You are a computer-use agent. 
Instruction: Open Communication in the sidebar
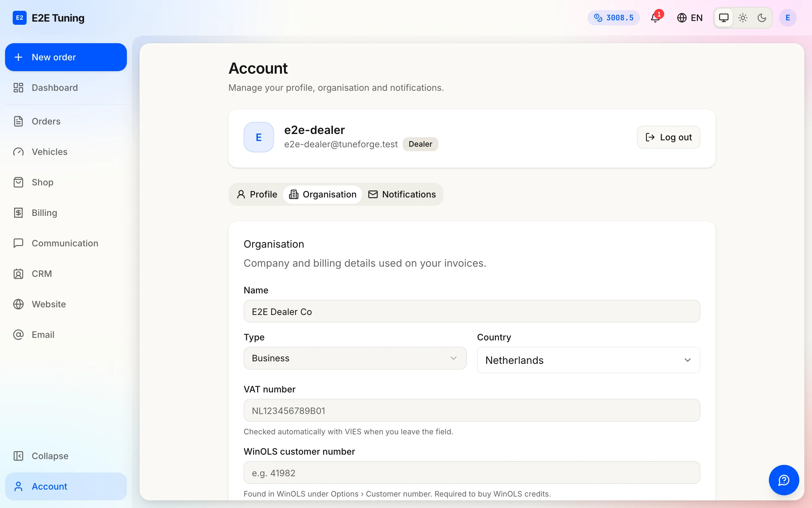pyautogui.click(x=66, y=243)
